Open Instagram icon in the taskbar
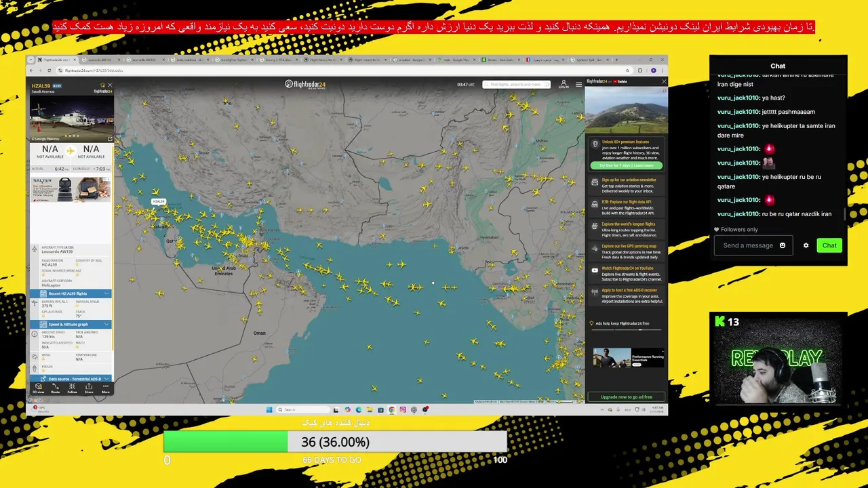Screen dimensions: 868x488 point(403,409)
